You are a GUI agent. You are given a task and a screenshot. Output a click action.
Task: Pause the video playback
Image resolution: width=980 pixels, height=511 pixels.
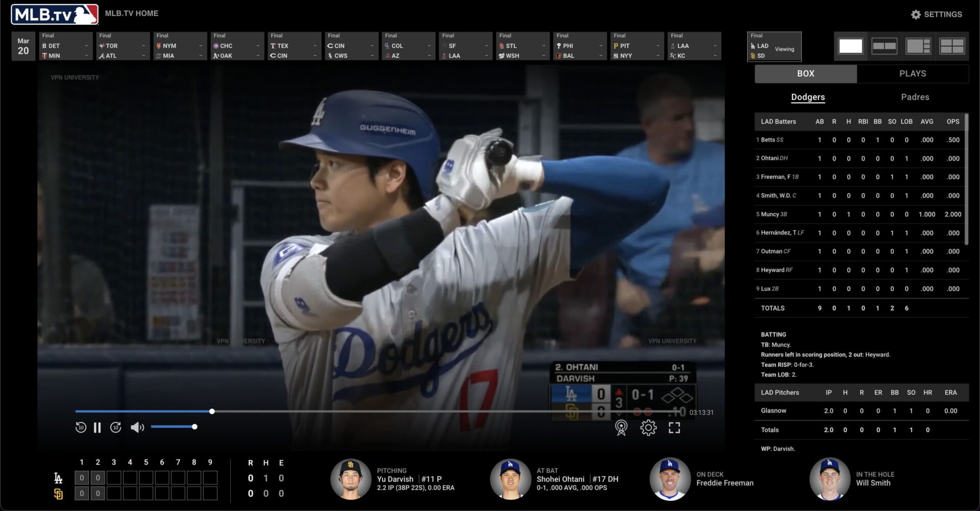click(x=97, y=427)
